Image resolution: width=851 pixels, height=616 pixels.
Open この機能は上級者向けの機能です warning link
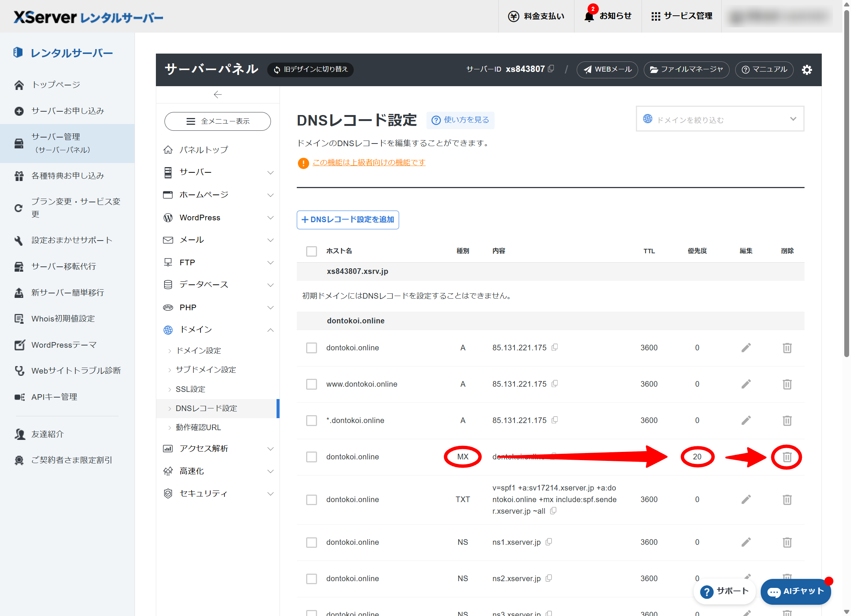coord(368,162)
